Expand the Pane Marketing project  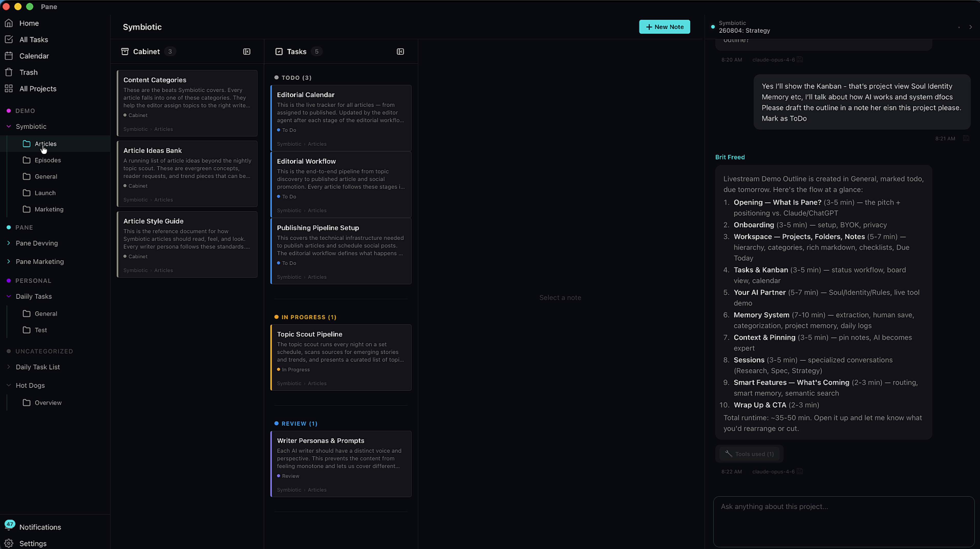(9, 261)
